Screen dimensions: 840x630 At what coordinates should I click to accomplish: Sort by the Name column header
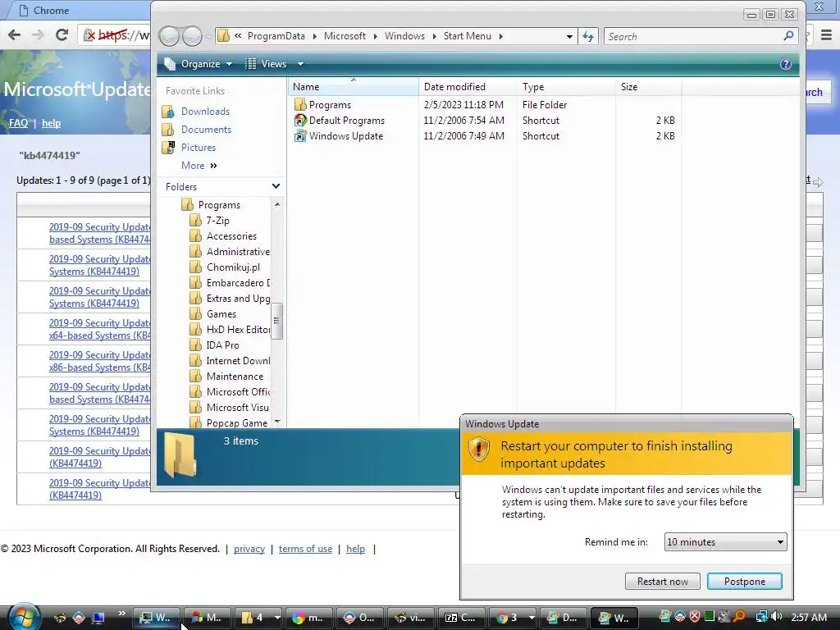click(x=353, y=87)
